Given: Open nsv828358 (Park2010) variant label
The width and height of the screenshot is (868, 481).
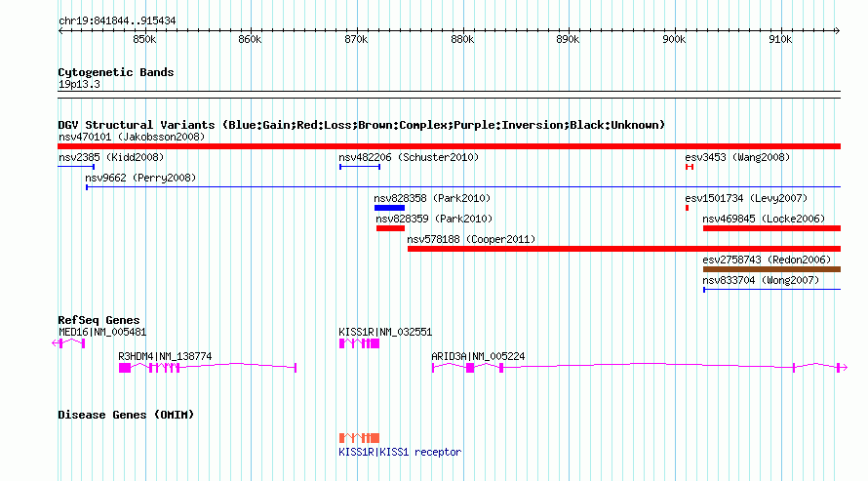Looking at the screenshot, I should pyautogui.click(x=432, y=198).
